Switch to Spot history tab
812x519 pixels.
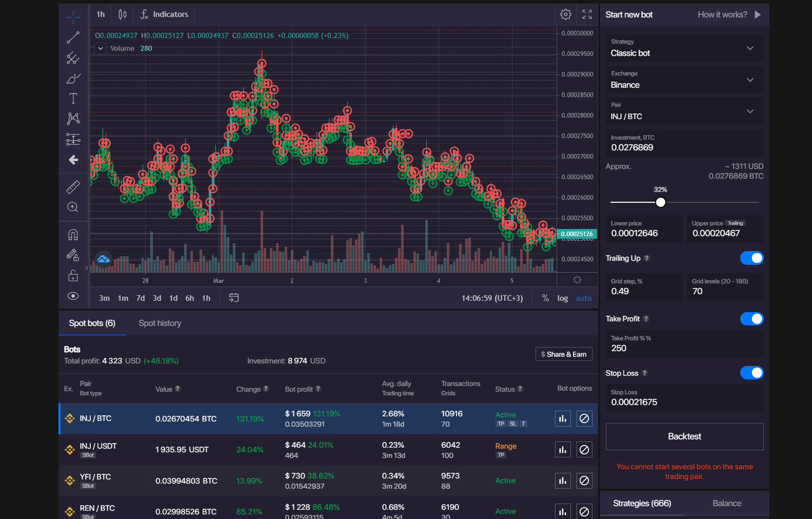coord(160,323)
